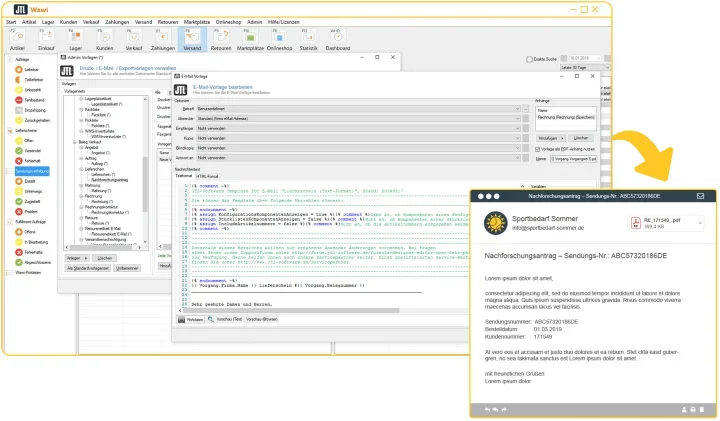Click Löschen button under Anhänge list
This screenshot has height=421, width=720.
click(x=581, y=138)
